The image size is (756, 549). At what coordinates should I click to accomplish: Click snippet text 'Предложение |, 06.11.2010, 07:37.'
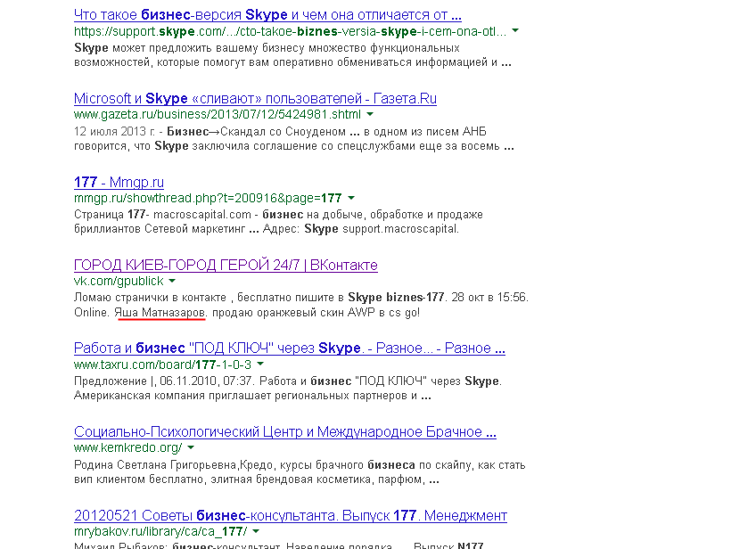164,381
